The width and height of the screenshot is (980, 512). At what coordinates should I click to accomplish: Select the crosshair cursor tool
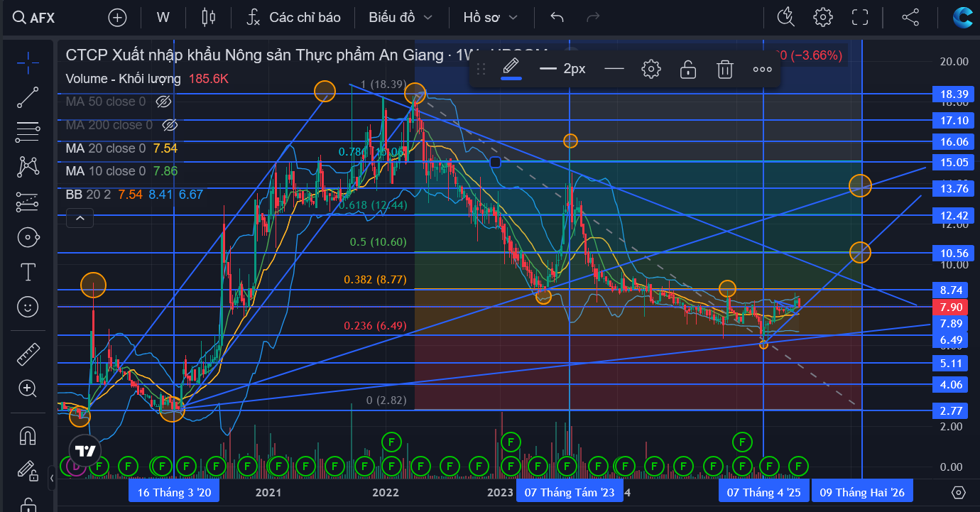tap(28, 63)
